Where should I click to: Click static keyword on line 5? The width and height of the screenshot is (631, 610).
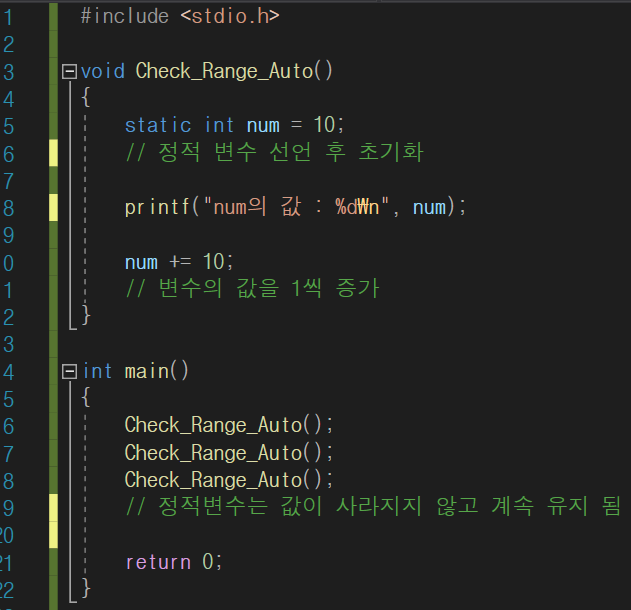tap(158, 125)
